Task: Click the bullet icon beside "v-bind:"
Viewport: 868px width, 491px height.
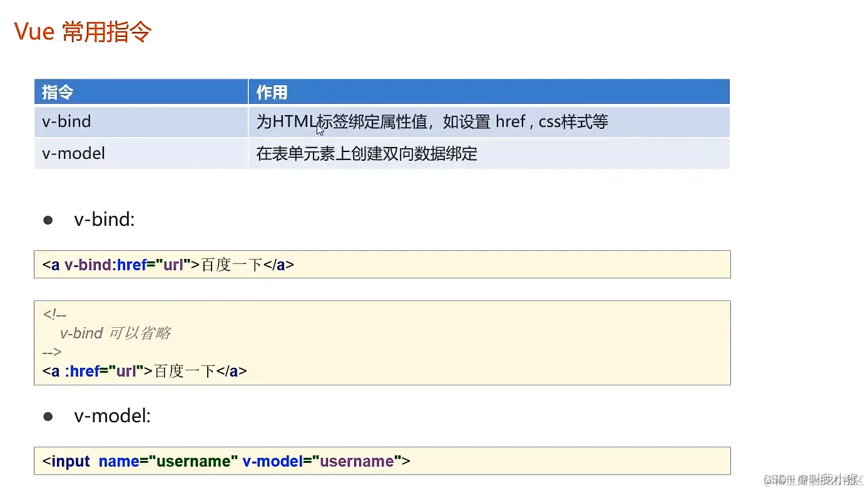Action: click(x=48, y=219)
